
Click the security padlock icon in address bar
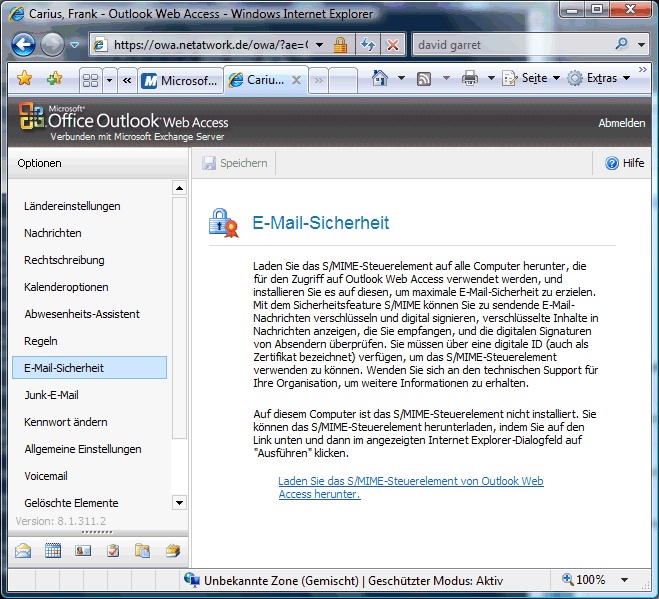tap(340, 45)
